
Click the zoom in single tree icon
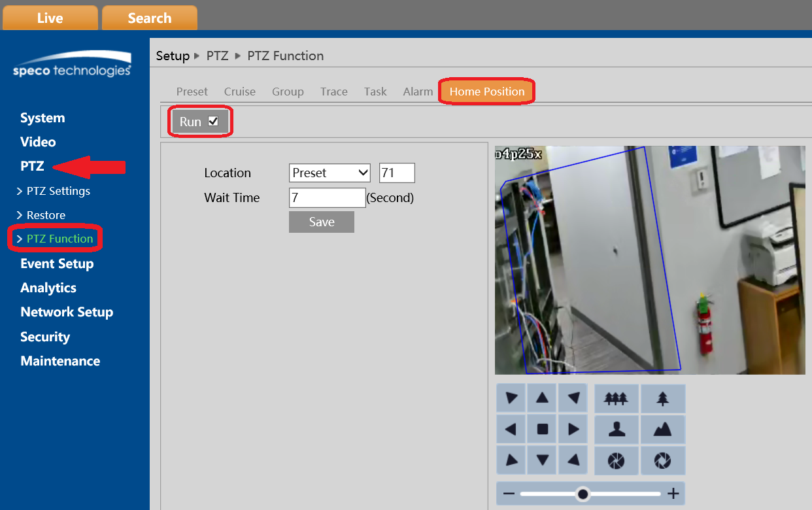[662, 398]
